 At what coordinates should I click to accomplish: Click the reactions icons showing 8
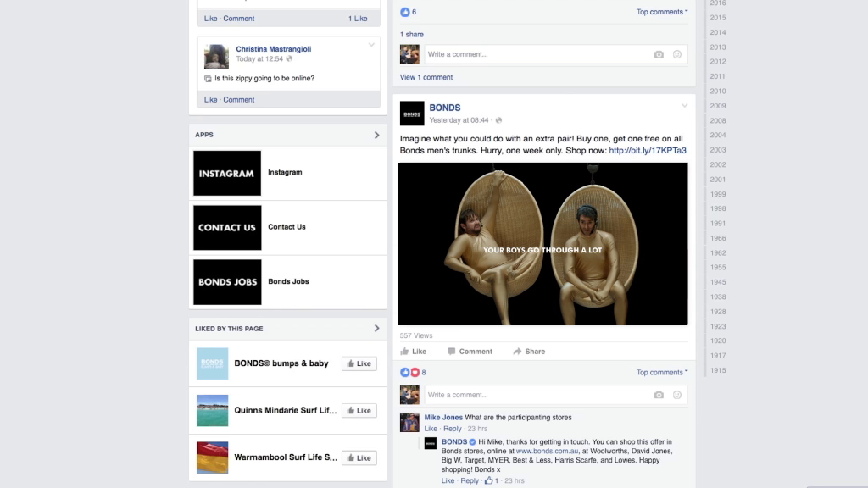(x=409, y=373)
